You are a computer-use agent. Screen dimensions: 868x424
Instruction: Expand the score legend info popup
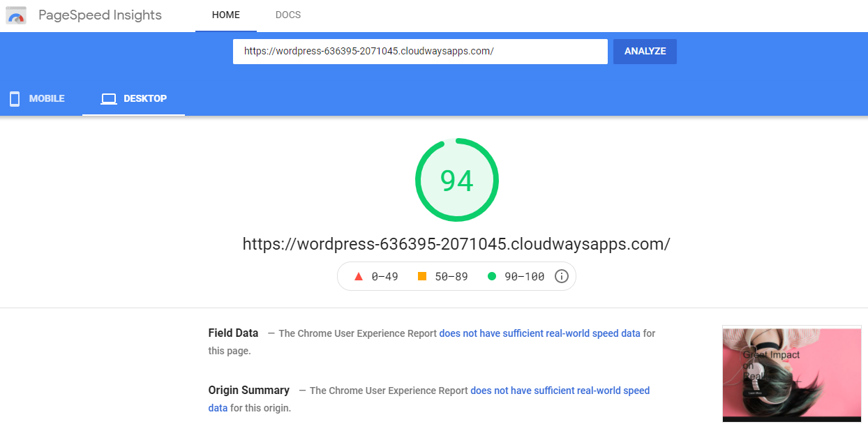pyautogui.click(x=562, y=276)
